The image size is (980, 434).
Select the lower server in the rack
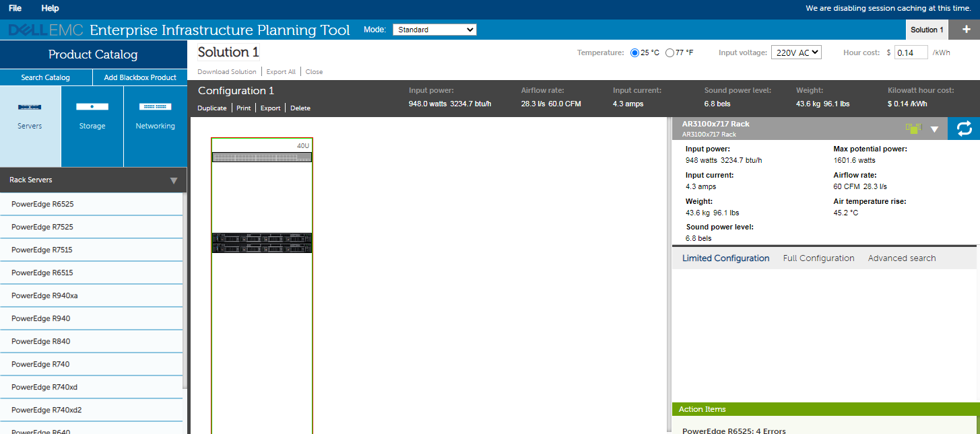click(262, 248)
